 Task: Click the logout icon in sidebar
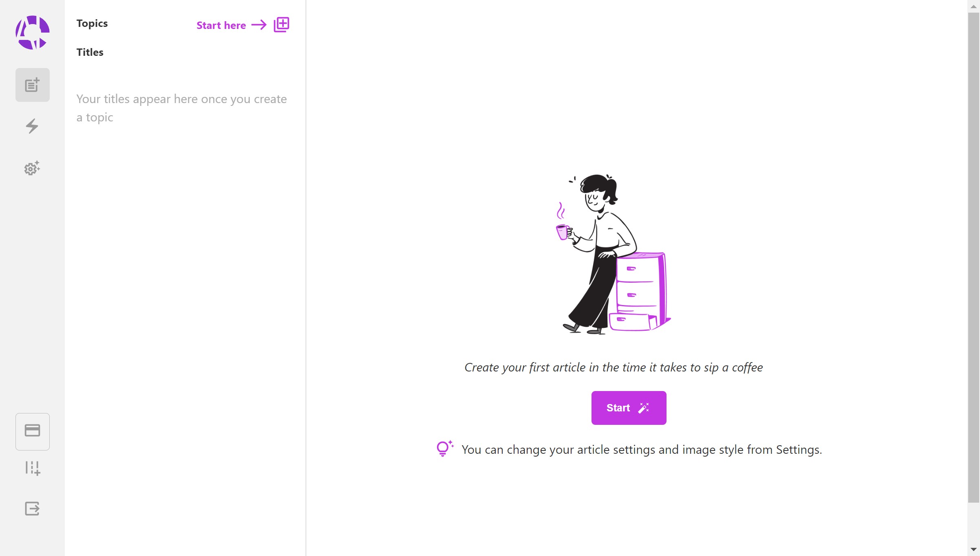tap(32, 508)
